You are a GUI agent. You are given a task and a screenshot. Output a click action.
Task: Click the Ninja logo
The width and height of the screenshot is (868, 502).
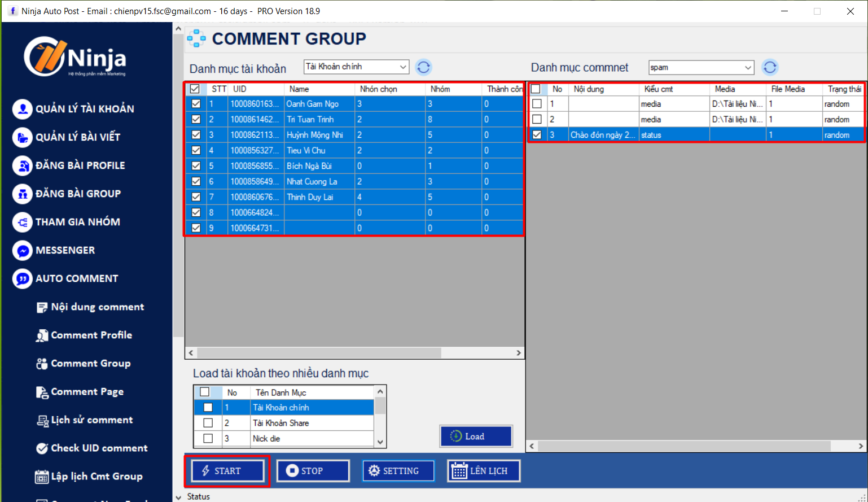tap(75, 56)
